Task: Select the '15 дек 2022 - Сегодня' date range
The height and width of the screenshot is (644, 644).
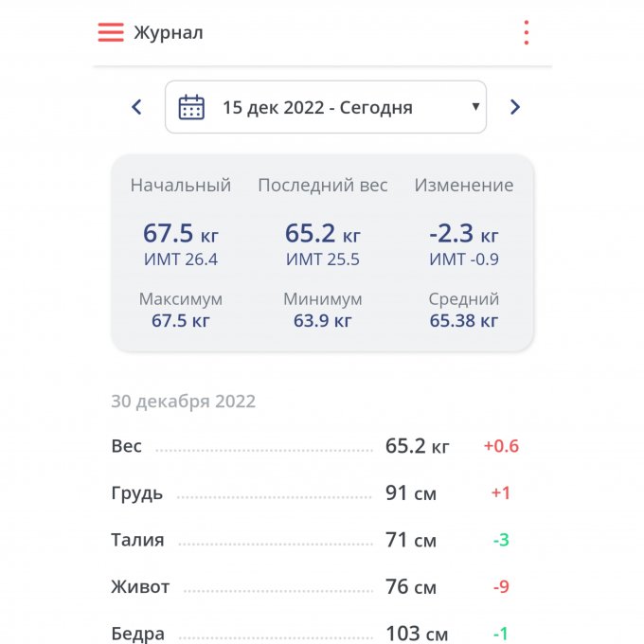Action: [x=317, y=107]
